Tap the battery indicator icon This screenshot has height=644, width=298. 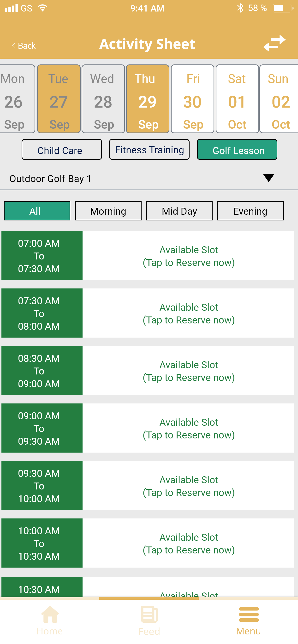[x=283, y=8]
